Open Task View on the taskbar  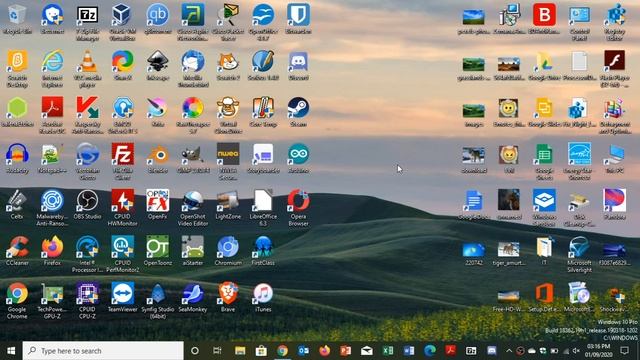coord(217,351)
